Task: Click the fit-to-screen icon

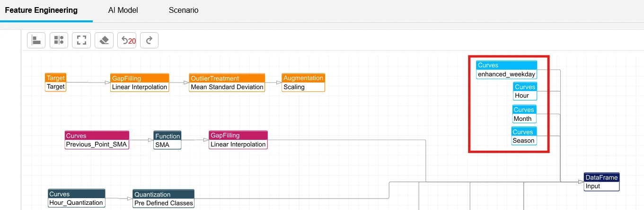Action: tap(81, 40)
